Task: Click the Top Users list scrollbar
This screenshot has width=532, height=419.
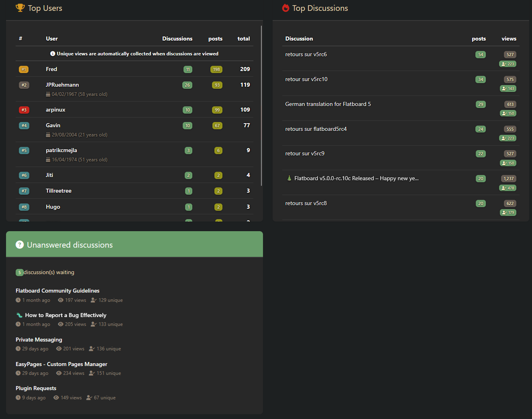Action: (261, 105)
